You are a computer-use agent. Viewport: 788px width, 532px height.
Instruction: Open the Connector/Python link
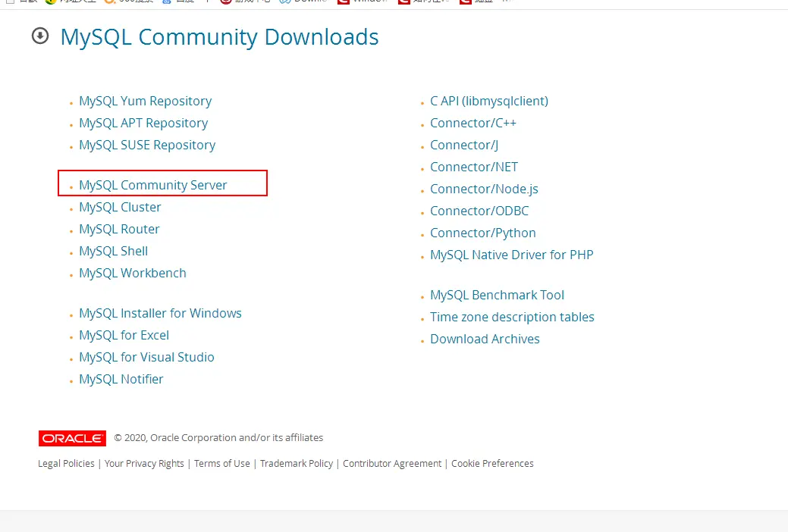tap(483, 233)
